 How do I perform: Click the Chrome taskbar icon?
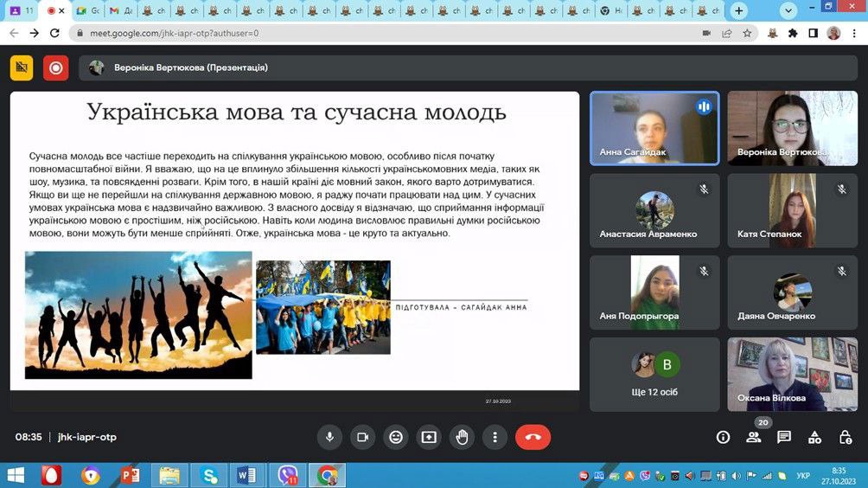tap(327, 475)
